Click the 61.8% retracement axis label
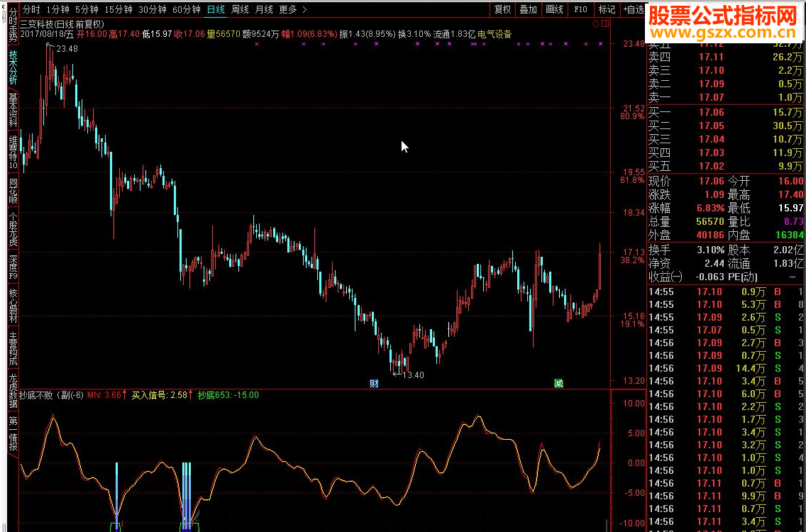This screenshot has height=532, width=806. click(631, 180)
